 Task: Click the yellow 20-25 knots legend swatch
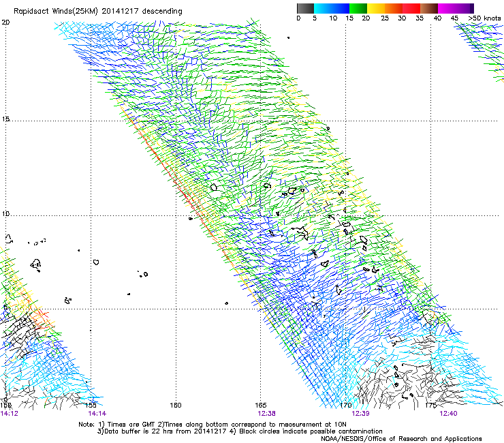376,8
